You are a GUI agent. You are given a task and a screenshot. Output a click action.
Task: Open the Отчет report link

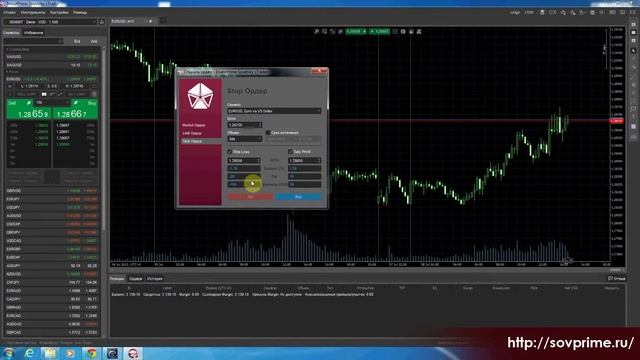(617, 278)
